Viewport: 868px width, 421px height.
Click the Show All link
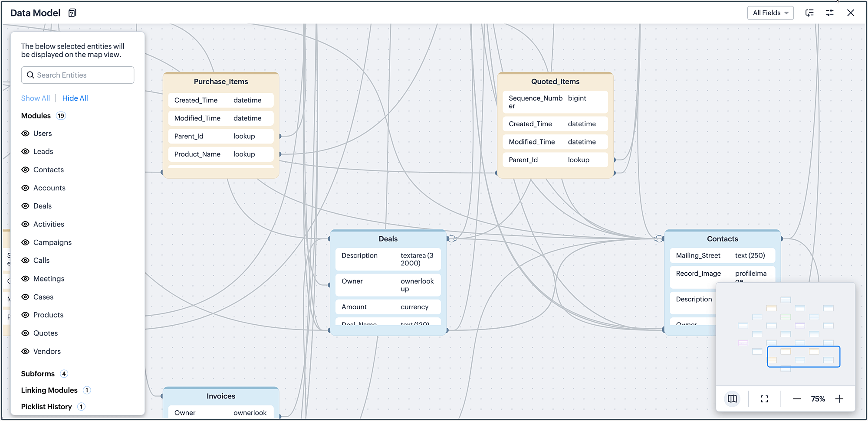tap(35, 98)
